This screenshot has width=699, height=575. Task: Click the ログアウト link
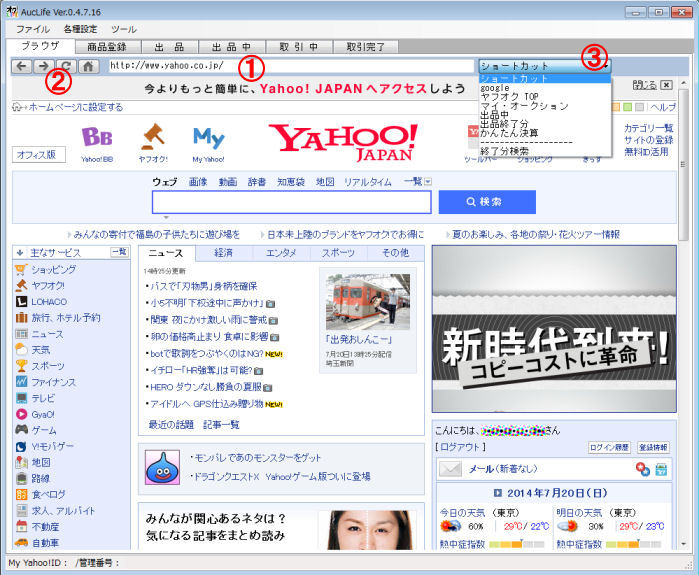pyautogui.click(x=460, y=447)
